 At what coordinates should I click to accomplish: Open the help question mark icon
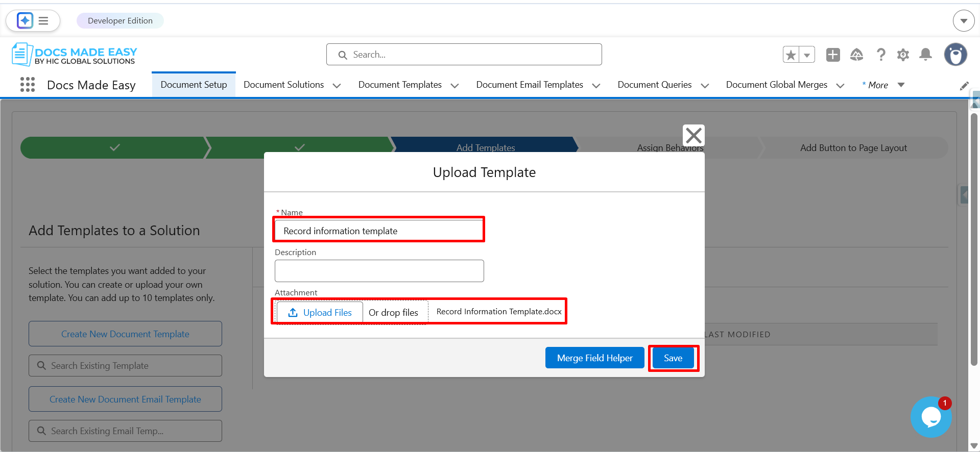(x=880, y=55)
